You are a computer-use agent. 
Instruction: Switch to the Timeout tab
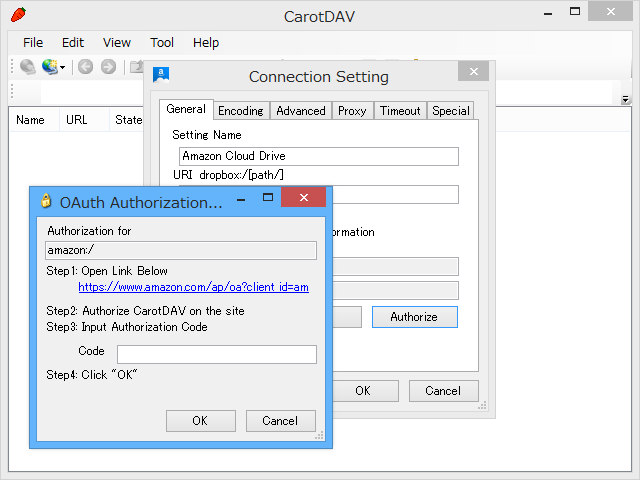pyautogui.click(x=400, y=111)
